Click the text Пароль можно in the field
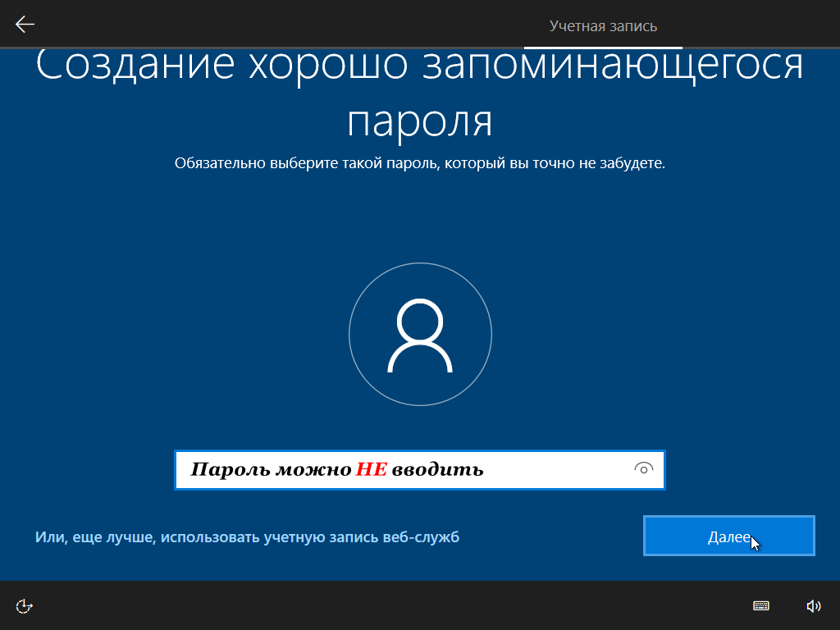This screenshot has width=840, height=630. [272, 470]
